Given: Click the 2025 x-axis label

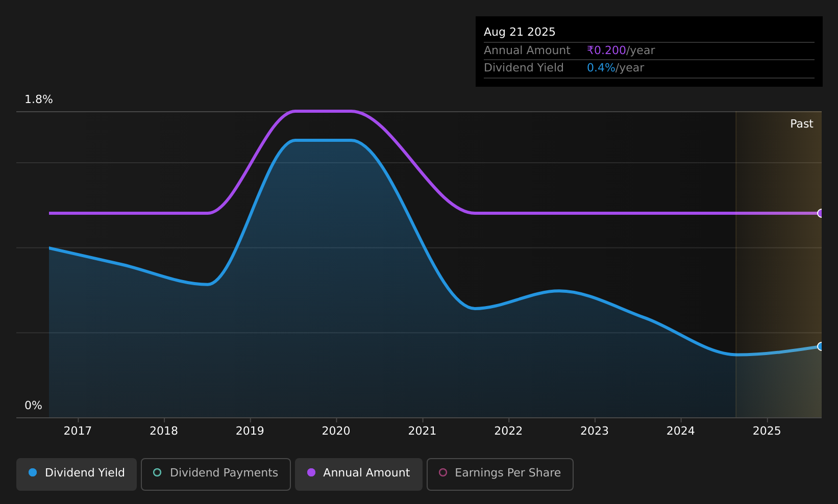Looking at the screenshot, I should pos(767,431).
